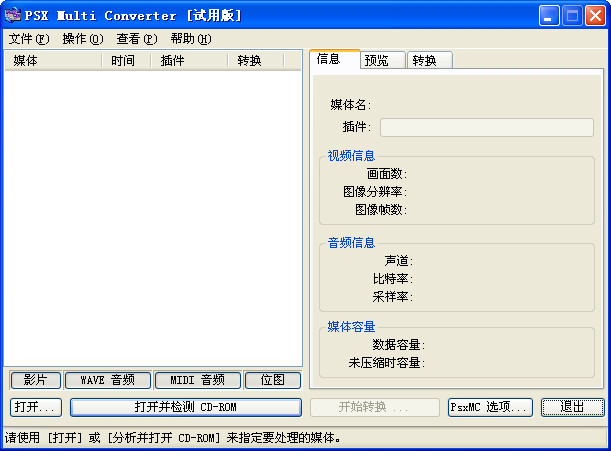Toggle the WAVE 音频 filter button

pos(108,380)
